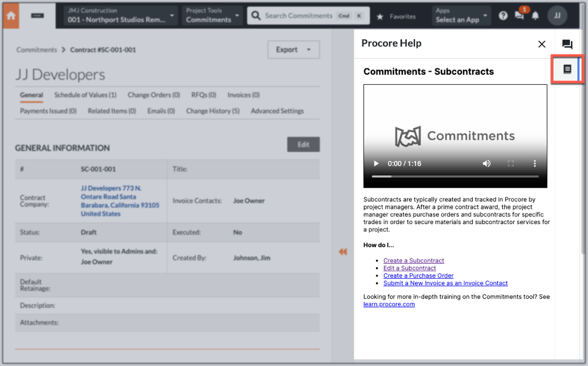Focus the Search Commitments field
This screenshot has height=366, width=588.
(308, 16)
